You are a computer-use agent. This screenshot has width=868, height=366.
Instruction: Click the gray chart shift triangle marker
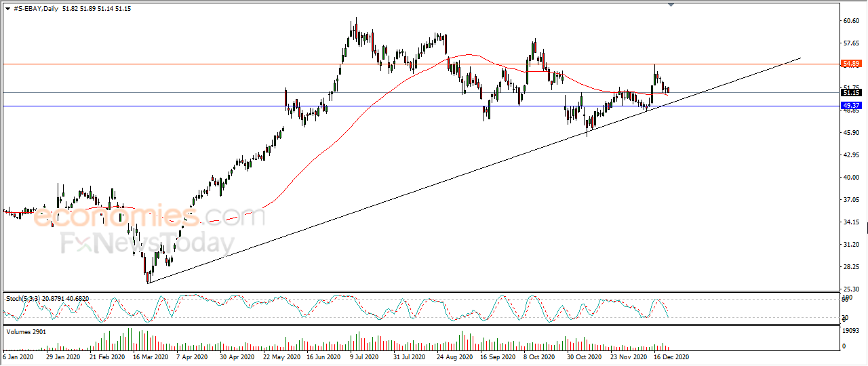point(671,5)
